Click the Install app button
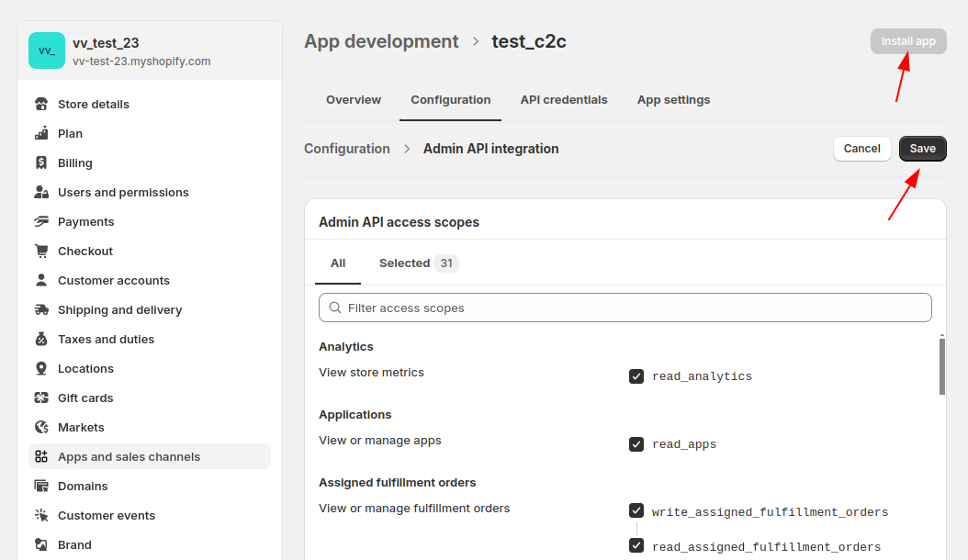This screenshot has height=560, width=968. [x=908, y=41]
